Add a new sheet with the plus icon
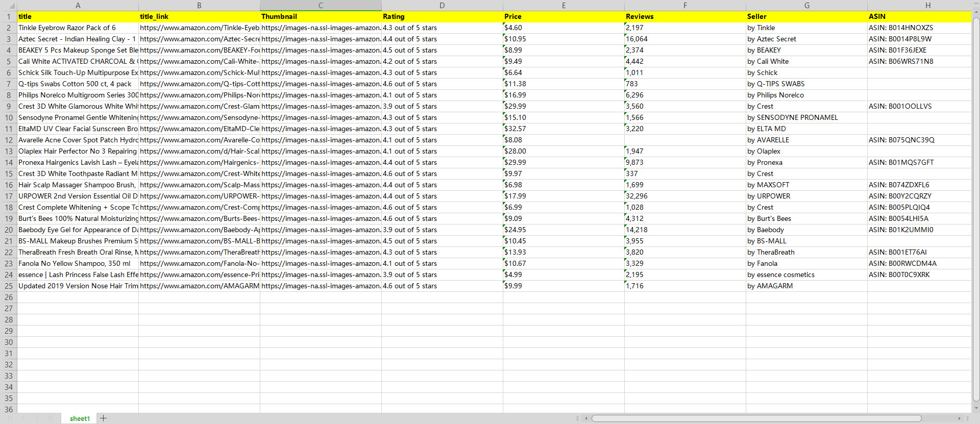This screenshot has width=980, height=424. click(x=104, y=418)
